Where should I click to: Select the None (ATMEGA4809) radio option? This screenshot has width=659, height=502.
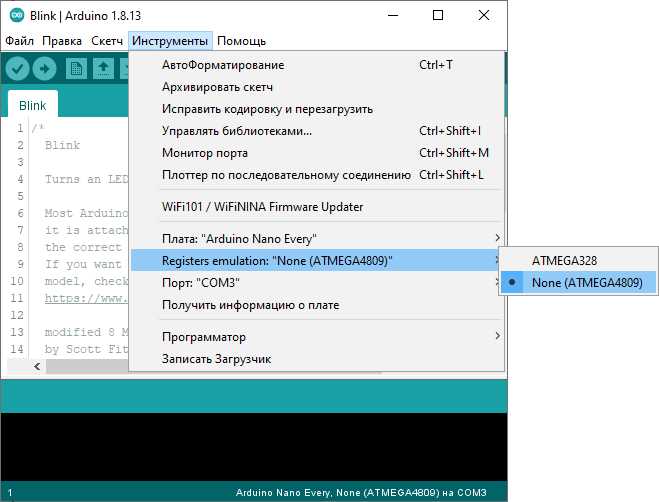[x=578, y=283]
